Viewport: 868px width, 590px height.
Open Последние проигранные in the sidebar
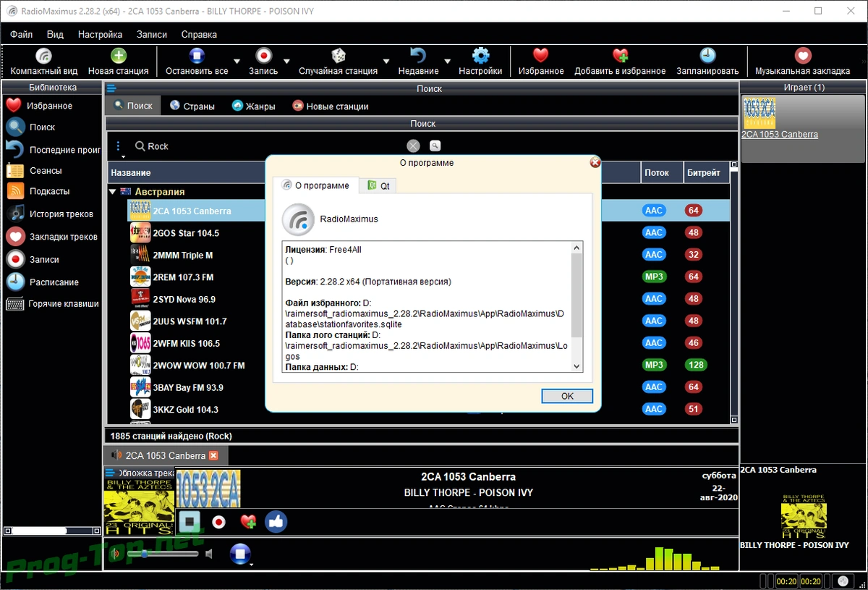tap(52, 150)
